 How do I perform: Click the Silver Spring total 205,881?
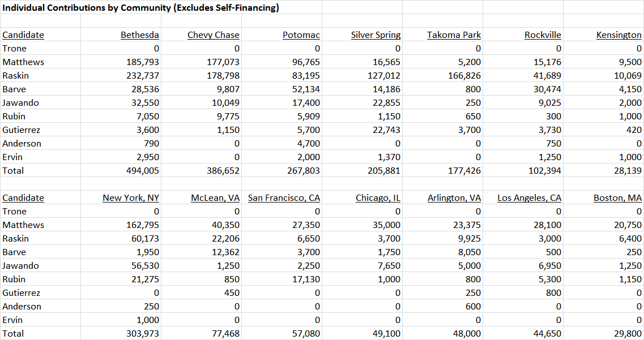click(x=383, y=171)
